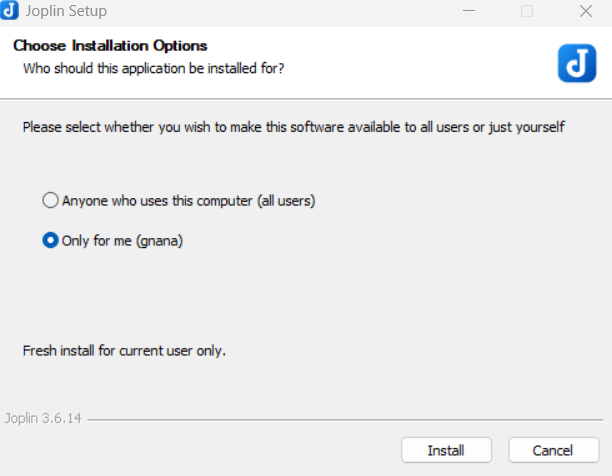The width and height of the screenshot is (612, 476).
Task: Click 'Fresh install for current user only.' text
Action: [124, 350]
